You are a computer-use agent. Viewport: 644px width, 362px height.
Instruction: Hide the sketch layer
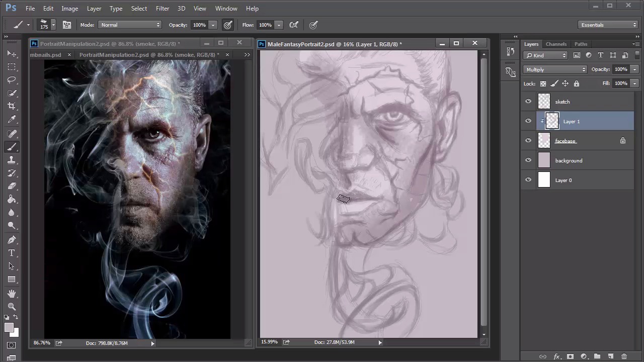(x=528, y=102)
